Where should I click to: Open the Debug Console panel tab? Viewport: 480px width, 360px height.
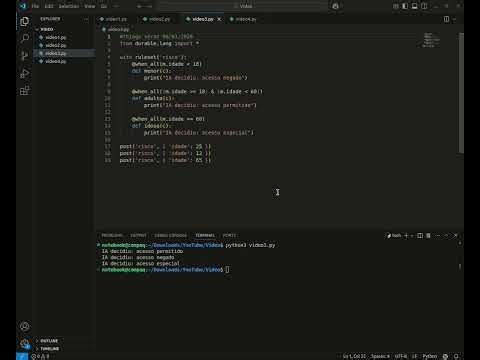tap(171, 235)
